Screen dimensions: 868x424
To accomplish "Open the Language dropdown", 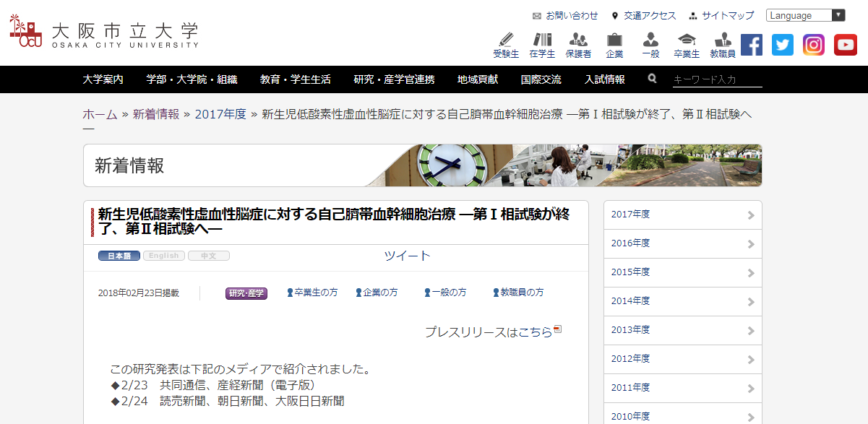I will 805,15.
